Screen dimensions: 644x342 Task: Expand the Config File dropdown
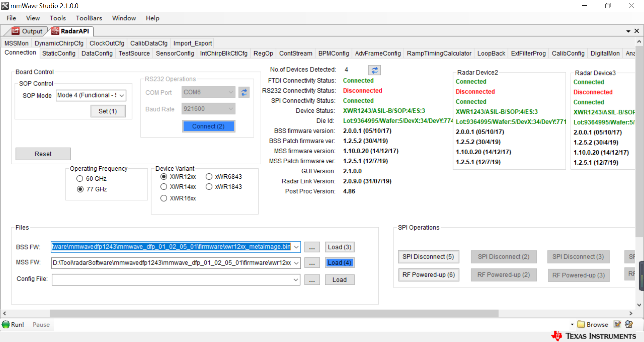[296, 280]
